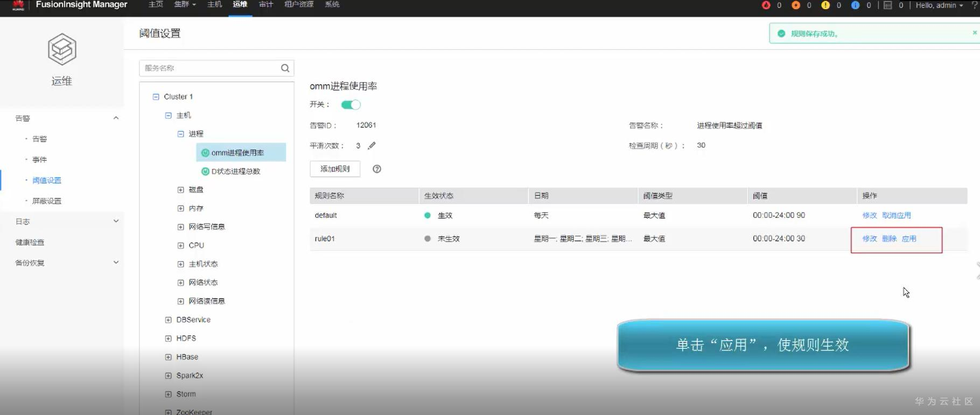This screenshot has height=415, width=980.
Task: Open the 集群 dropdown menu
Action: [185, 5]
